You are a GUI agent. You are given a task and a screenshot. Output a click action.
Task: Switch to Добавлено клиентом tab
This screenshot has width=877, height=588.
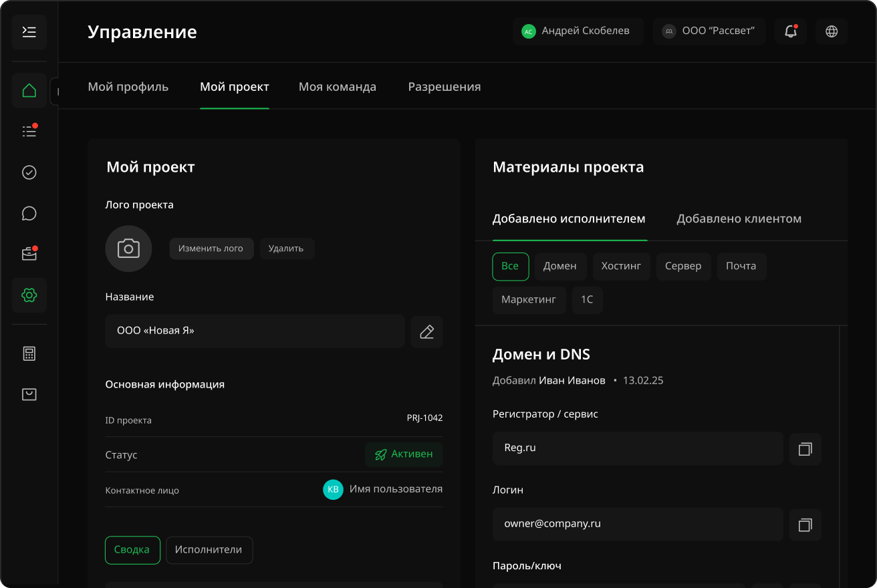tap(739, 219)
